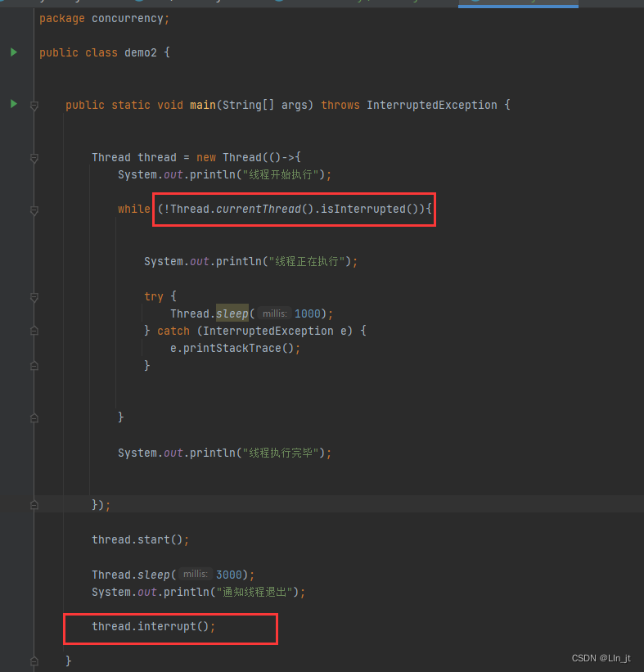The height and width of the screenshot is (672, 644).
Task: Click the 'currentThread' method call
Action: [x=259, y=210]
